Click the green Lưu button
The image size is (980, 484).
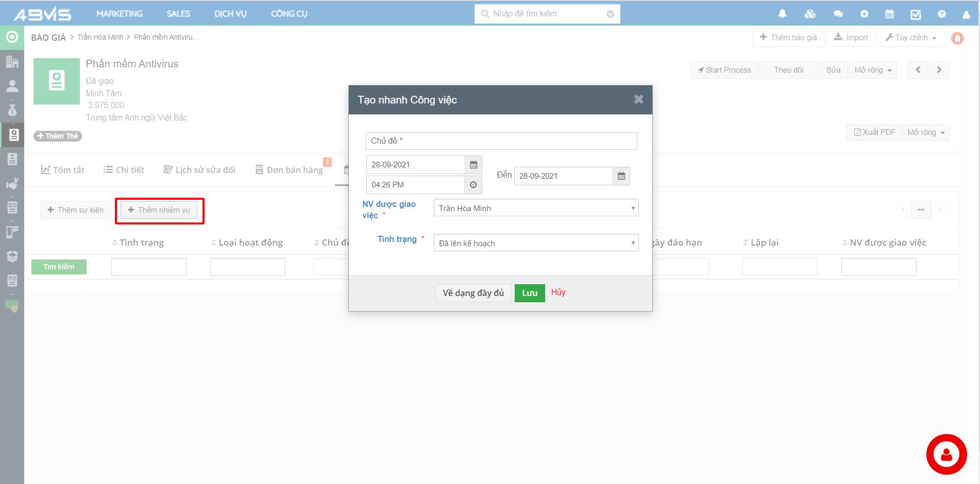pos(530,293)
